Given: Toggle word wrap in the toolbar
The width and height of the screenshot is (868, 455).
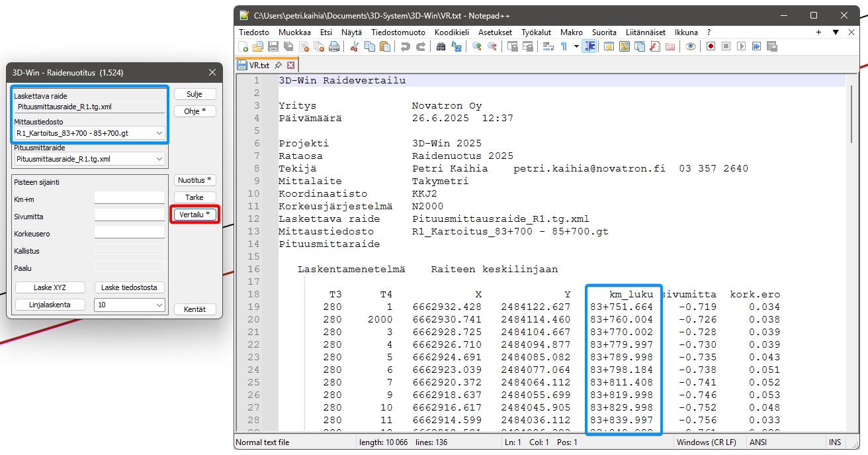Looking at the screenshot, I should 548,46.
